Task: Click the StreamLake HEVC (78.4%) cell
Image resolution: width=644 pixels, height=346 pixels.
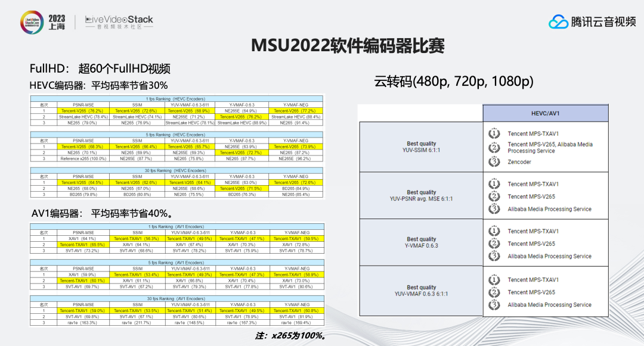Action: [x=83, y=117]
